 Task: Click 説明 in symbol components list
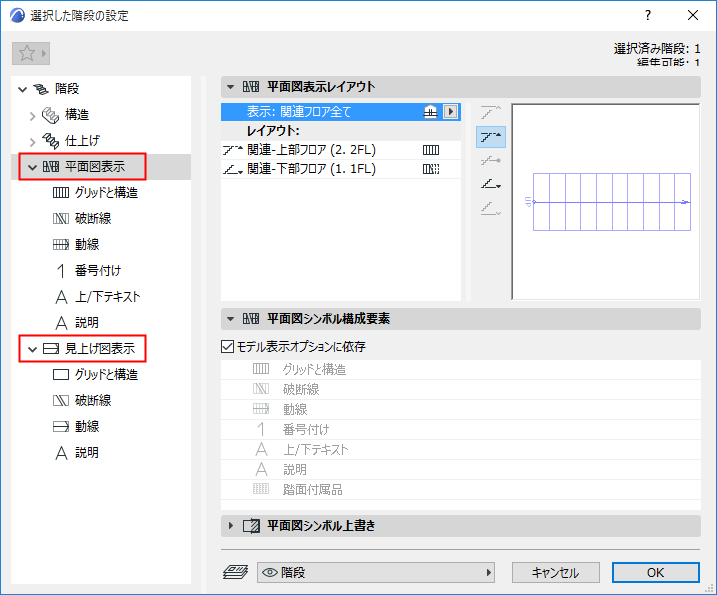point(460,470)
